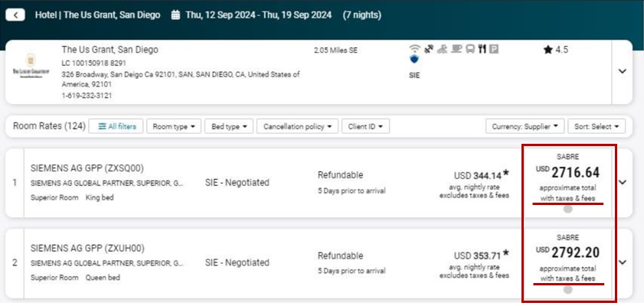This screenshot has width=644, height=306.
Task: Open All filters panel
Action: click(x=116, y=126)
